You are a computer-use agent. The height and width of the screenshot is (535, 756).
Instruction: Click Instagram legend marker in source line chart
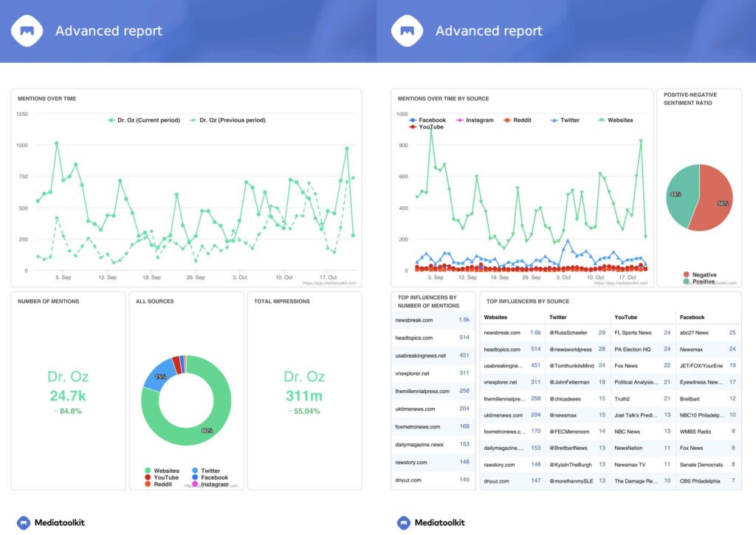click(461, 120)
